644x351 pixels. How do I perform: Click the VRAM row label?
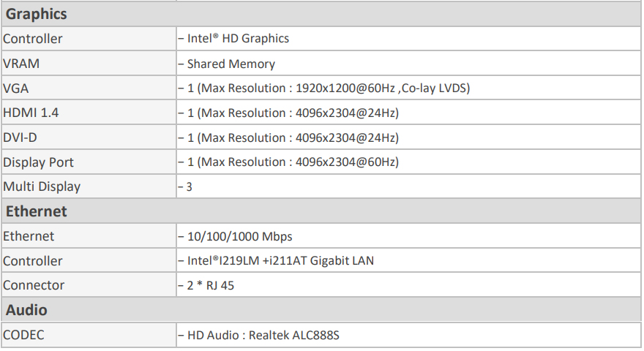(x=21, y=64)
